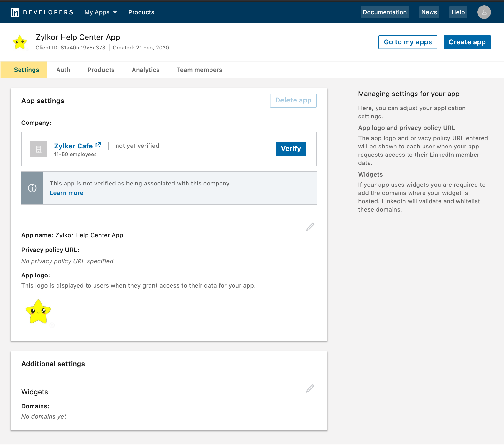Viewport: 504px width, 445px height.
Task: Edit Widgets domains with pencil icon
Action: (x=310, y=388)
